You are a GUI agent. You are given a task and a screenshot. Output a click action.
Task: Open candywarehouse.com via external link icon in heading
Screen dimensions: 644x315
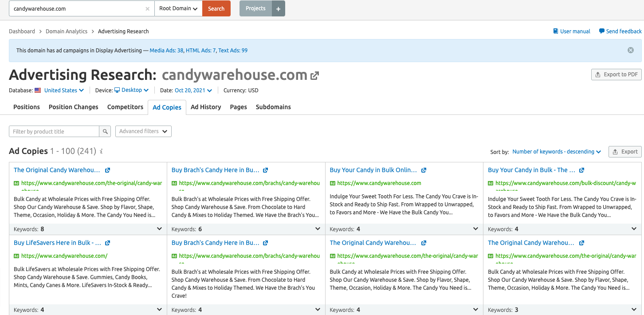click(314, 75)
